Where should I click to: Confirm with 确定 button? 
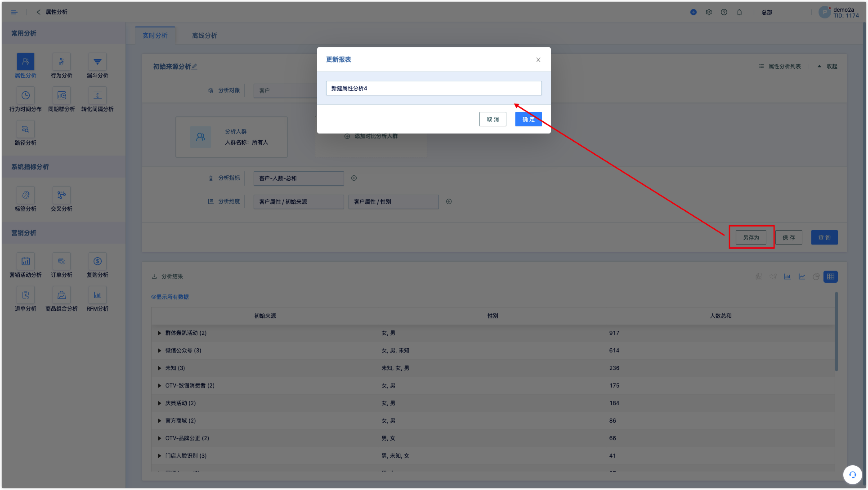528,119
